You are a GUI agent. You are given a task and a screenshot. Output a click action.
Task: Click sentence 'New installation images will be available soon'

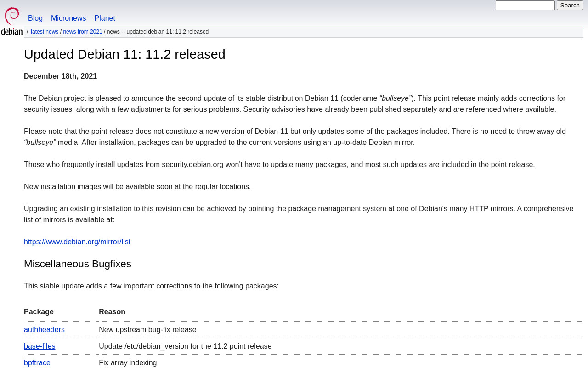137,187
